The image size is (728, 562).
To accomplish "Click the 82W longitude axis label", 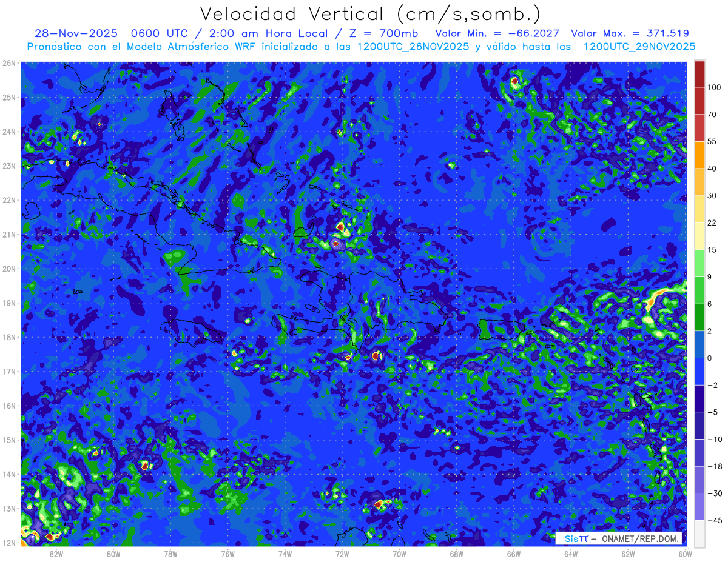I will click(x=56, y=553).
